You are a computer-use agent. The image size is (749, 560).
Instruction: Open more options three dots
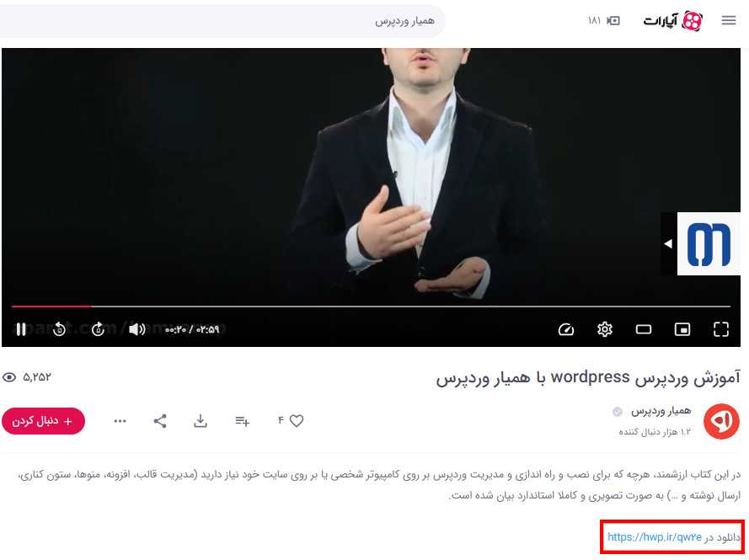click(x=120, y=421)
